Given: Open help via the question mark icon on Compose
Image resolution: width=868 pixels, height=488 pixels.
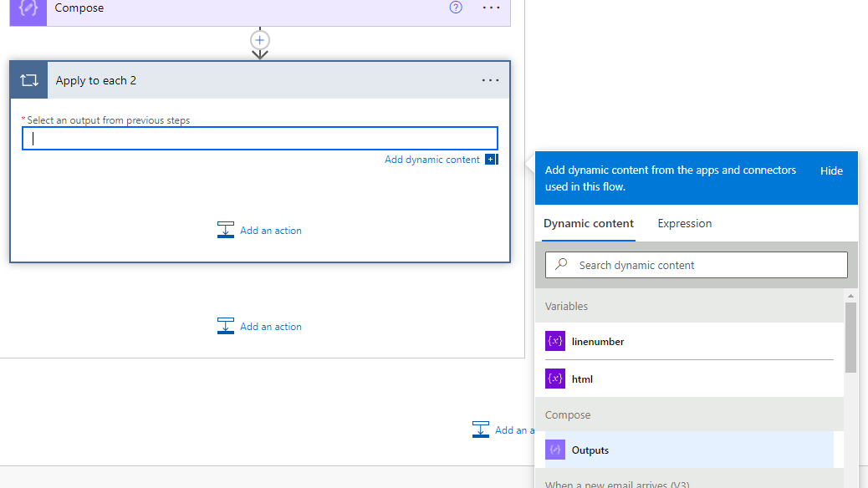Looking at the screenshot, I should pyautogui.click(x=456, y=8).
